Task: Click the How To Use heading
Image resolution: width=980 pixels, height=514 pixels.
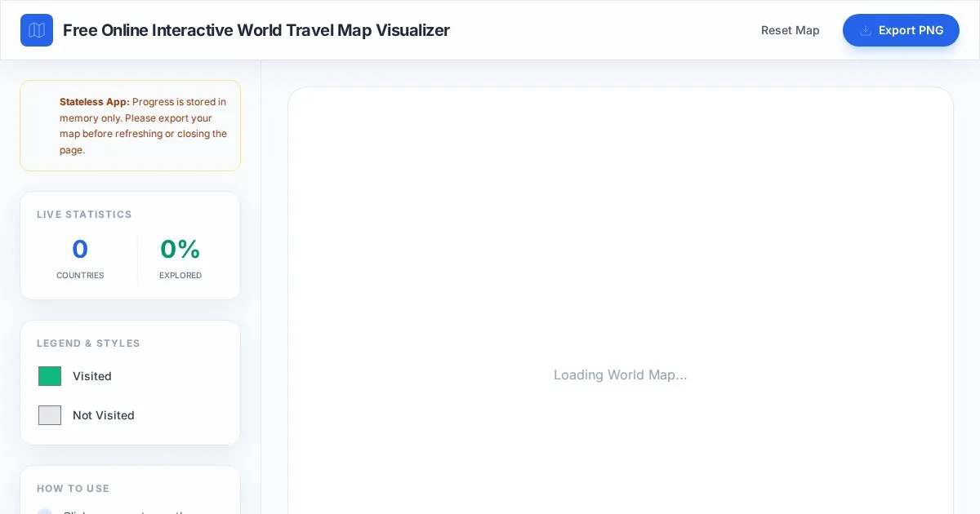Action: click(x=73, y=489)
